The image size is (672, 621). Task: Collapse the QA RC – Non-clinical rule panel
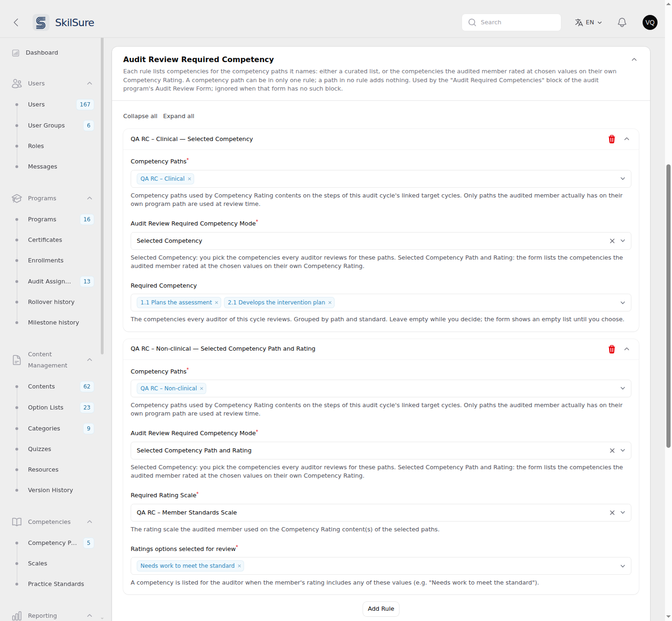[x=627, y=349]
